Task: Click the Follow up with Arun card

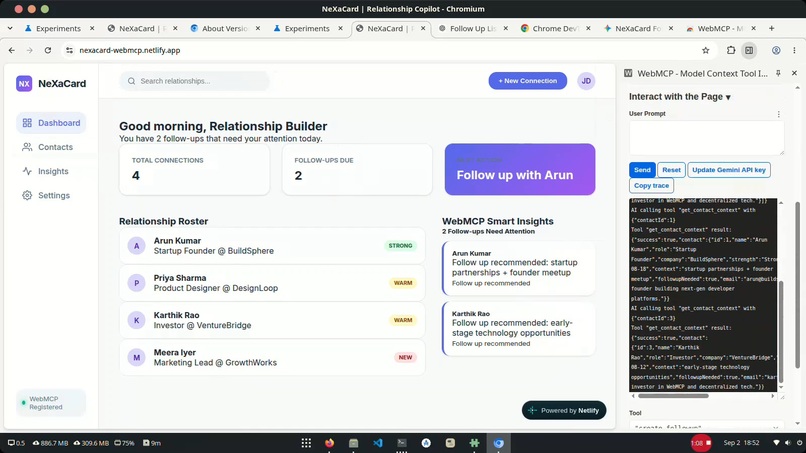Action: point(520,169)
